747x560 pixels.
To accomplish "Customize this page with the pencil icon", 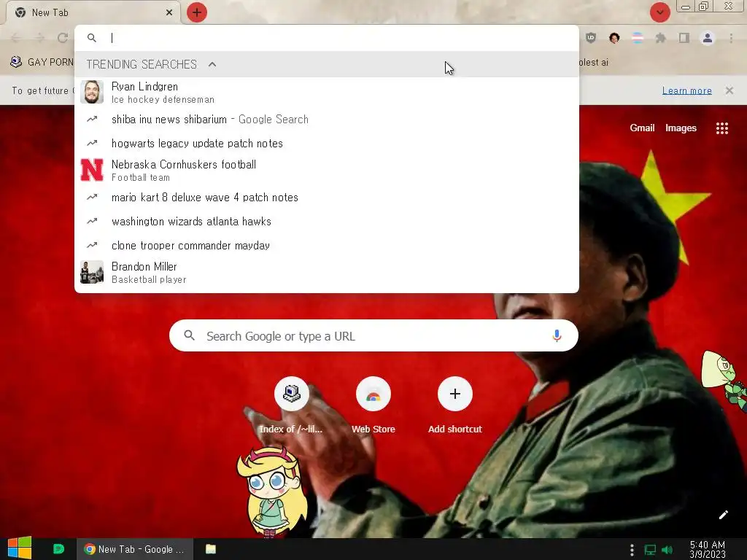I will [x=723, y=515].
